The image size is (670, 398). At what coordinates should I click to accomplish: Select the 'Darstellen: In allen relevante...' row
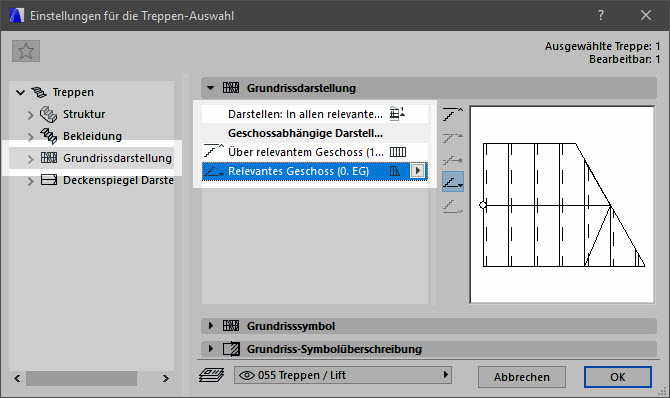(x=314, y=114)
